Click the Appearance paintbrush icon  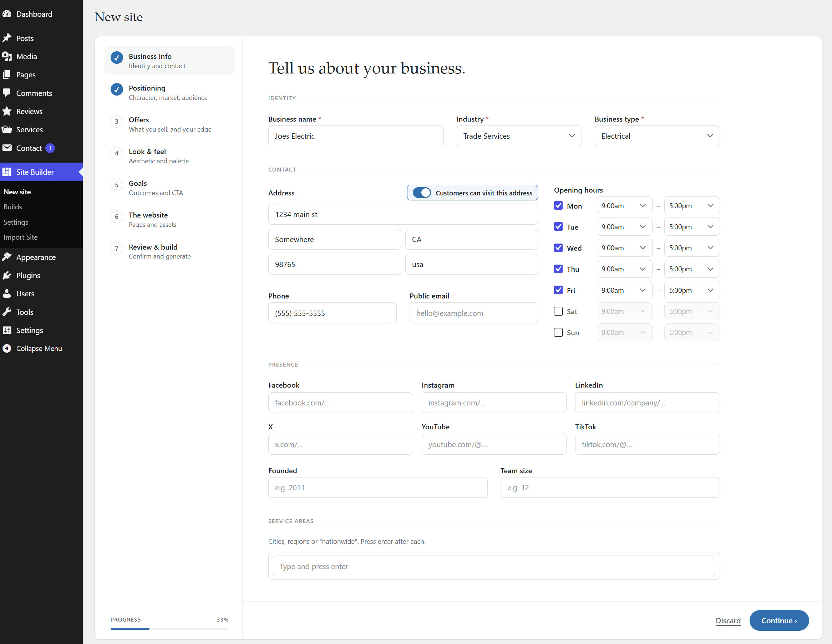pos(7,257)
